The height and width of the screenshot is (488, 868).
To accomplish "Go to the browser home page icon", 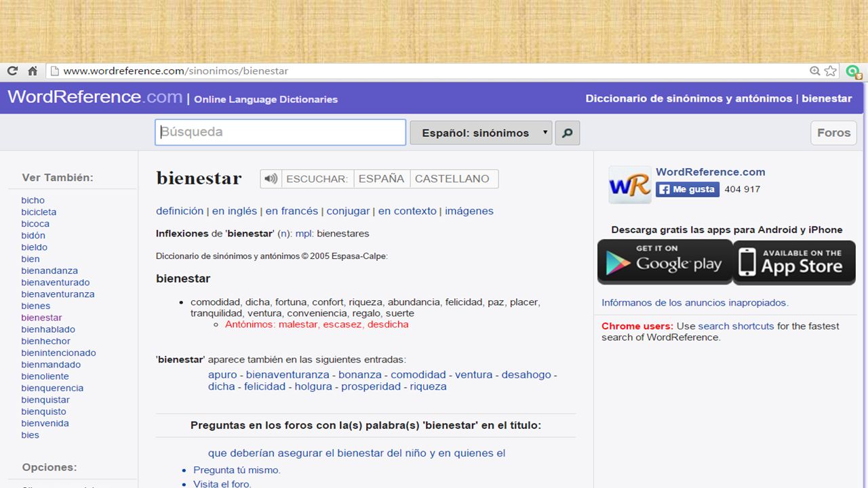I will pos(33,71).
